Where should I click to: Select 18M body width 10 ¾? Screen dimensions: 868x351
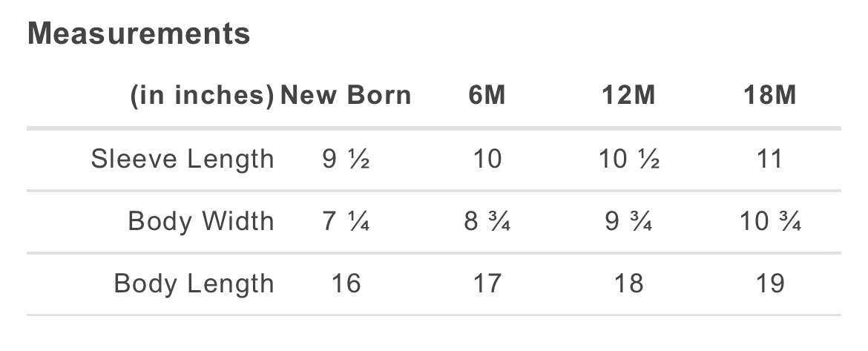[770, 221]
